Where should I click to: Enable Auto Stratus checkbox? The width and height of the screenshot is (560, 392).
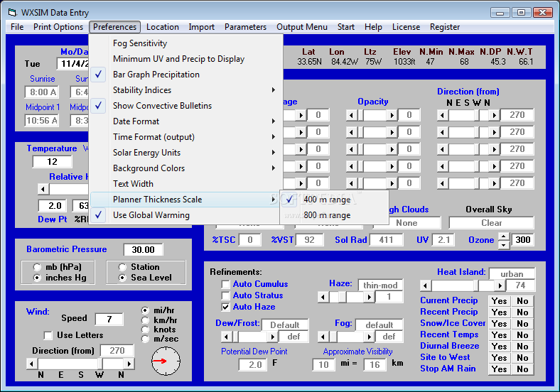point(225,295)
